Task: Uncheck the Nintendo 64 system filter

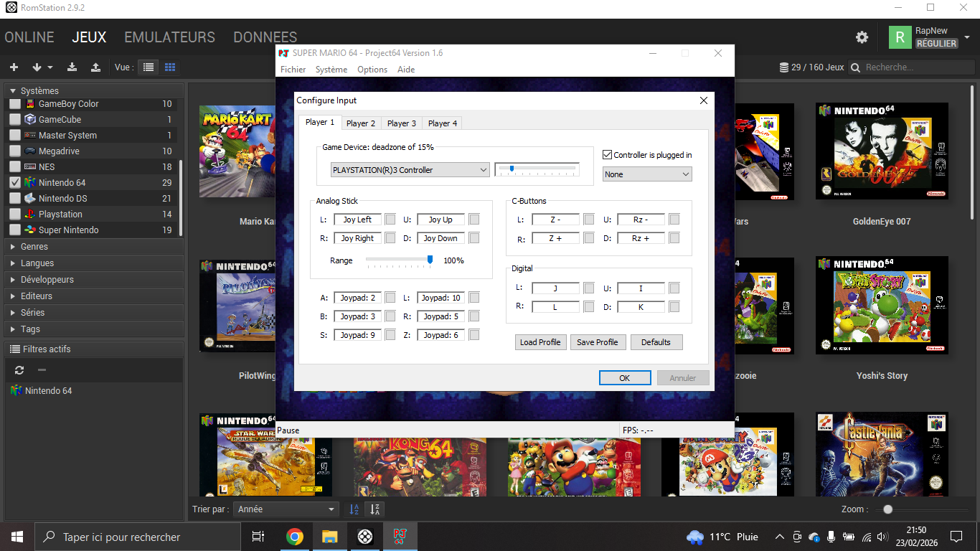Action: (15, 183)
